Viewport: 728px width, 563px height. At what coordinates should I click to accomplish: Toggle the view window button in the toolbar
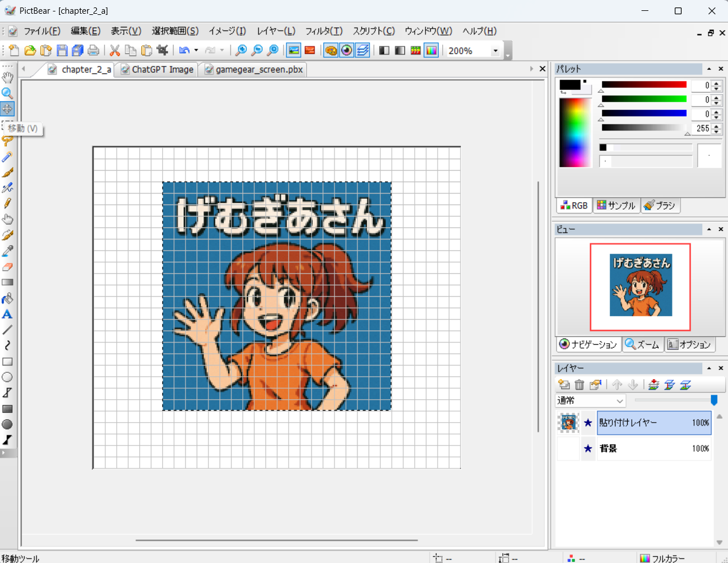(x=347, y=50)
